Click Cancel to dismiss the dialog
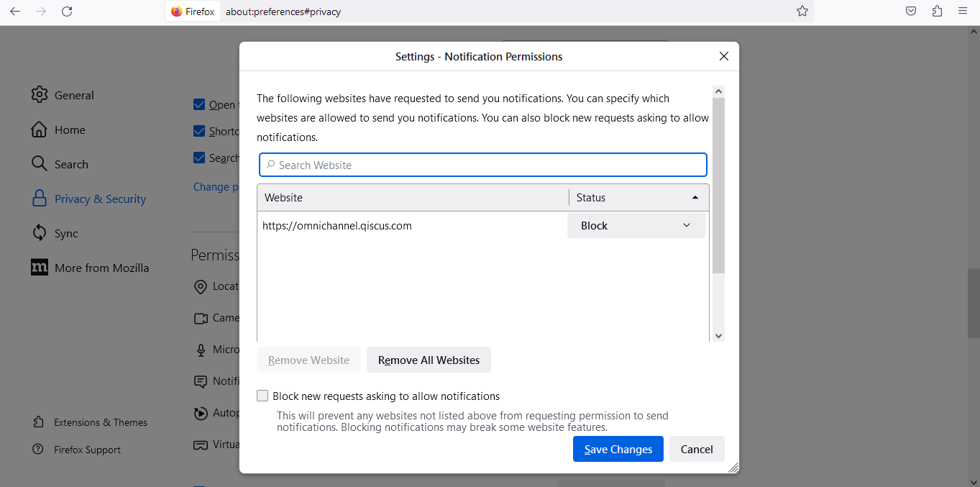This screenshot has width=980, height=487. (696, 450)
